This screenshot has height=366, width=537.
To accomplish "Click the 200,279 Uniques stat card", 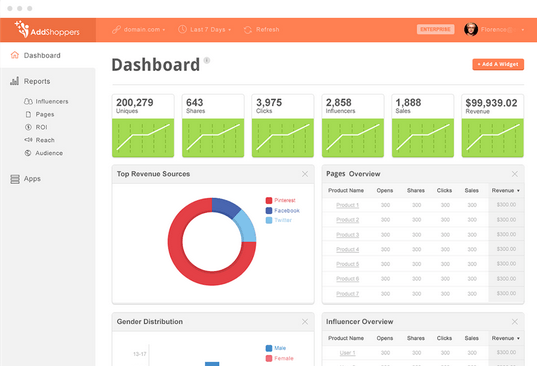I will click(x=143, y=126).
